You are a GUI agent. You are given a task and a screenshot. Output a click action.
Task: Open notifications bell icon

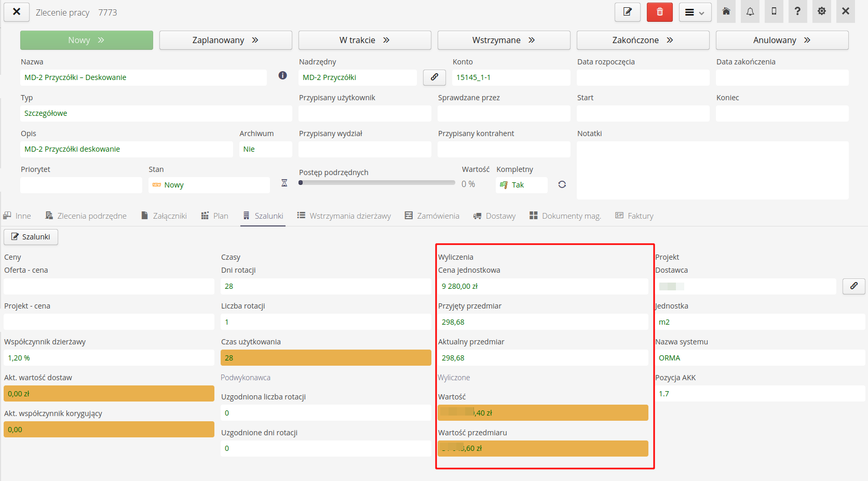click(x=750, y=11)
